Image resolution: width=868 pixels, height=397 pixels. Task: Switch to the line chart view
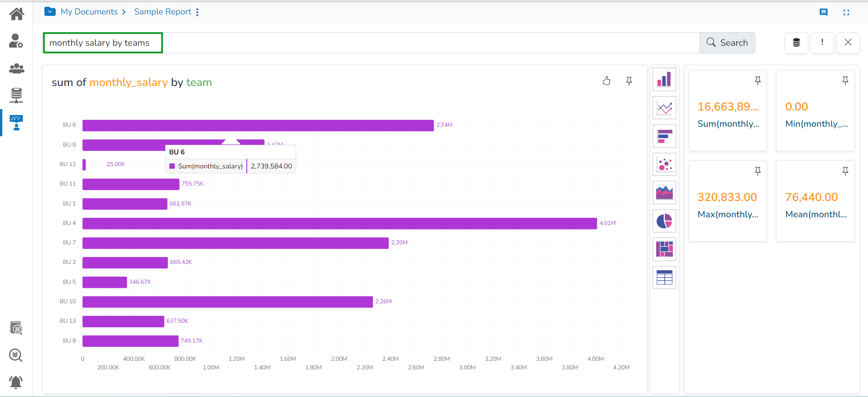coord(664,108)
